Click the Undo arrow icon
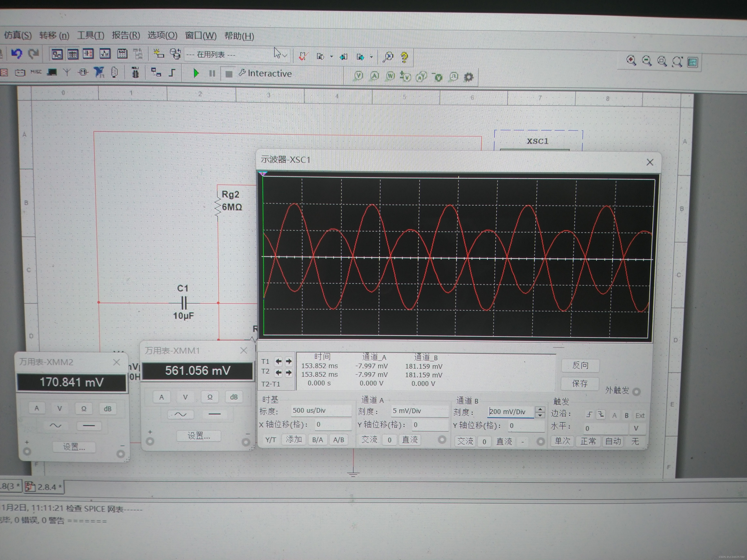This screenshot has height=560, width=747. pos(17,54)
